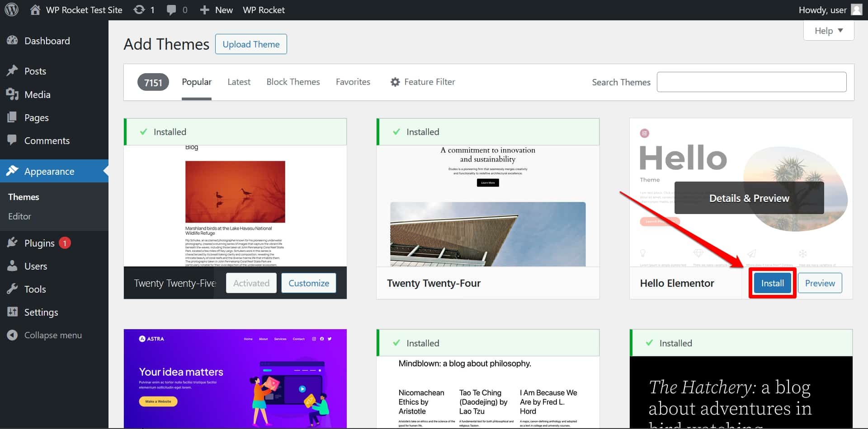Open the Pages menu
Viewport: 868px width, 429px height.
37,117
